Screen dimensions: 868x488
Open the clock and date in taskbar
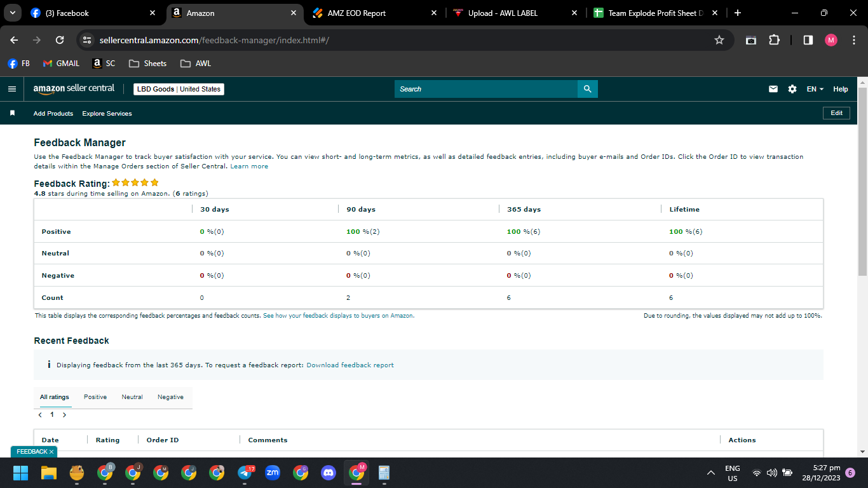pyautogui.click(x=821, y=473)
